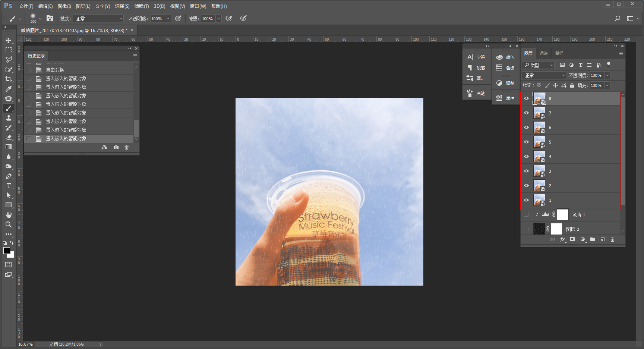Select the Hand tool
The width and height of the screenshot is (644, 349).
9,215
